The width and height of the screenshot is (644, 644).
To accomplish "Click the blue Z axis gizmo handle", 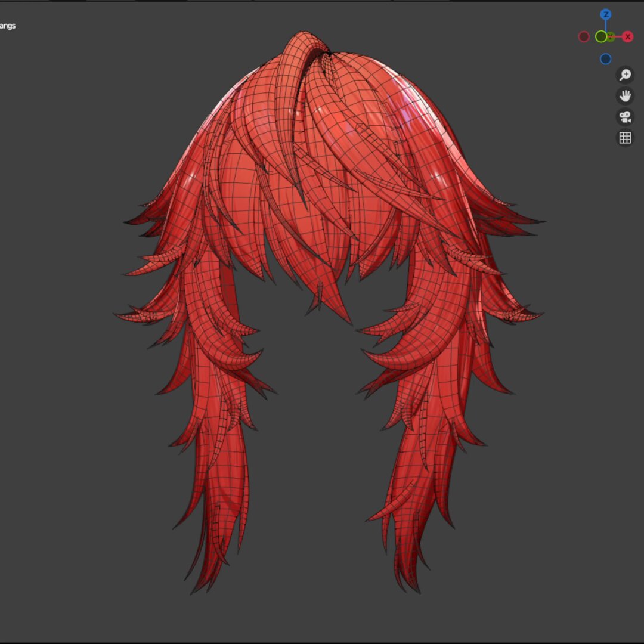I will [x=605, y=14].
